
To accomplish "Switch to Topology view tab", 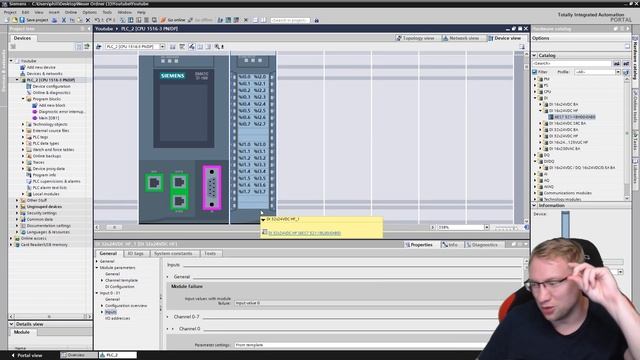I will [x=416, y=38].
